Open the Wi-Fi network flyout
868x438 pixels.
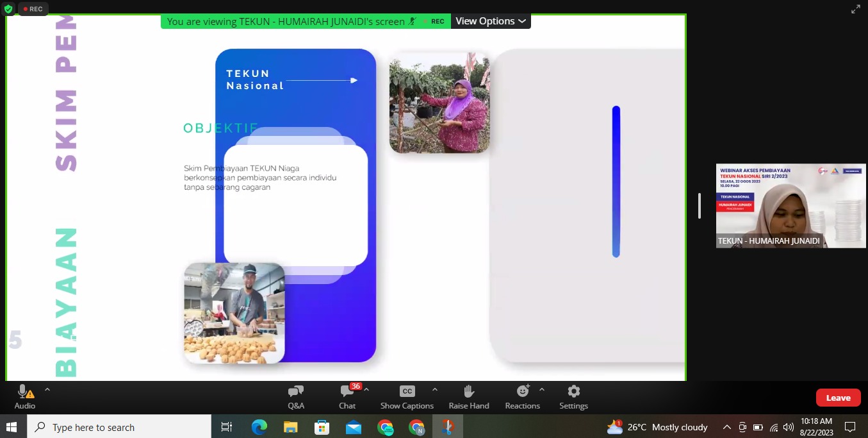(x=774, y=427)
